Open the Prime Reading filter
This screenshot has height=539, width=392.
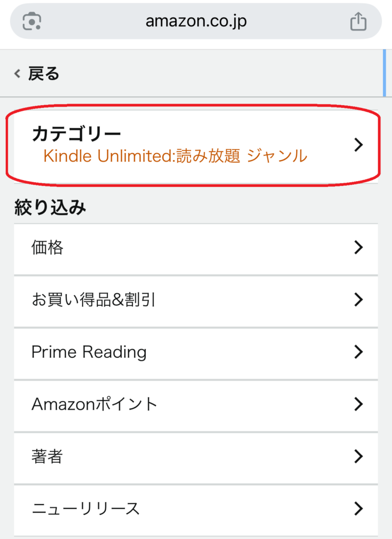pos(89,352)
